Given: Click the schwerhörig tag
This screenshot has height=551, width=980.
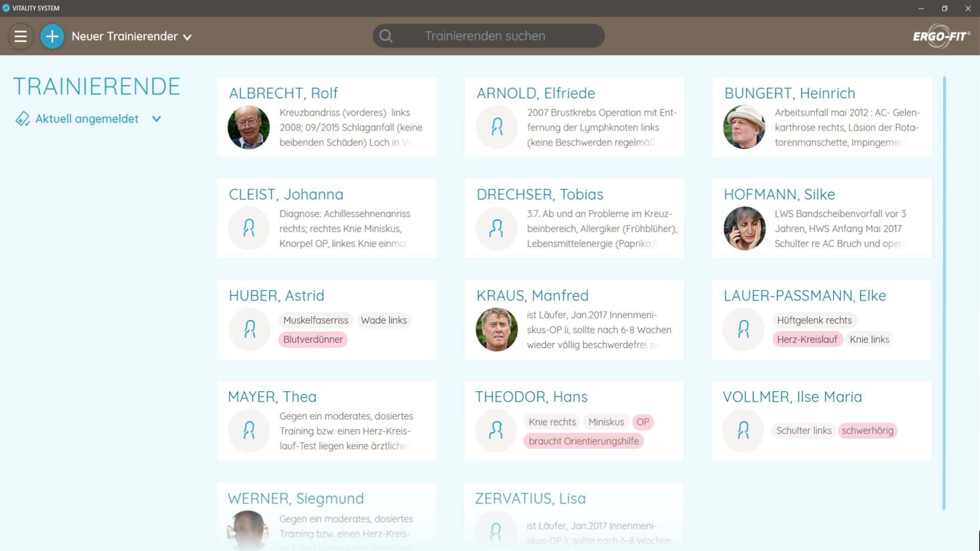Looking at the screenshot, I should [x=867, y=431].
